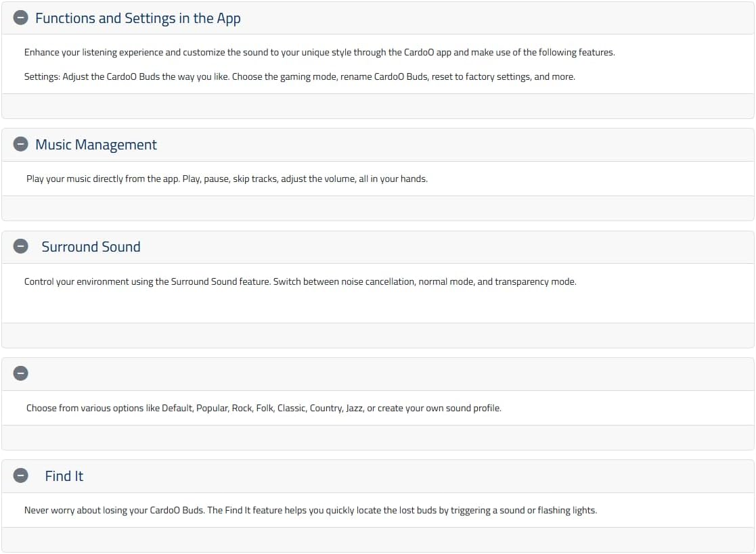Click the gray footer bar under Functions and Settings

click(378, 106)
